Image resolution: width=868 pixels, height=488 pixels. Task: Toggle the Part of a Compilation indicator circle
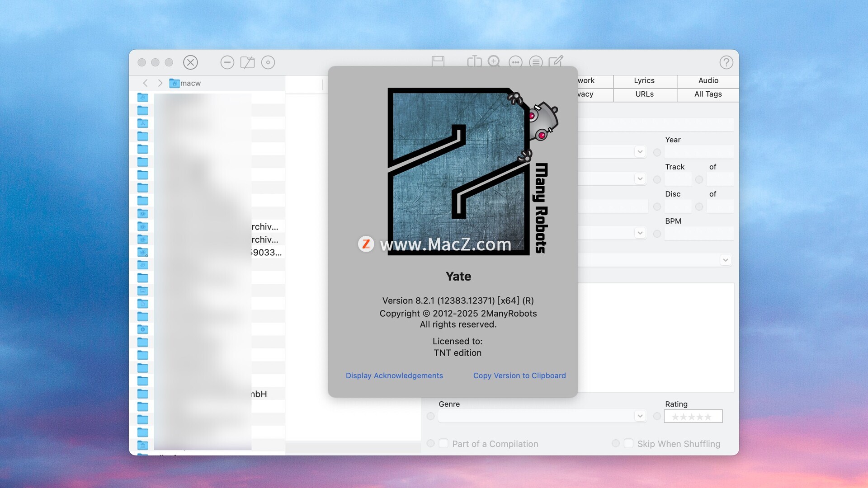coord(430,443)
